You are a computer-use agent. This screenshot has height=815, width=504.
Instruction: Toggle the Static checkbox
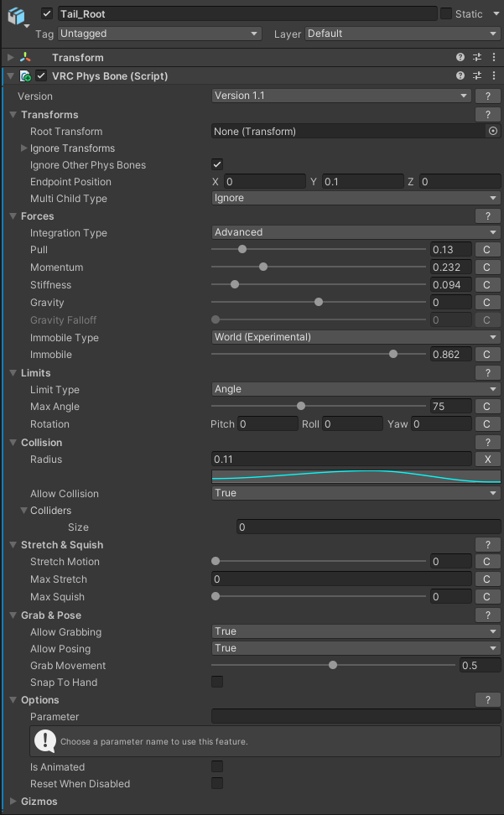click(x=446, y=14)
